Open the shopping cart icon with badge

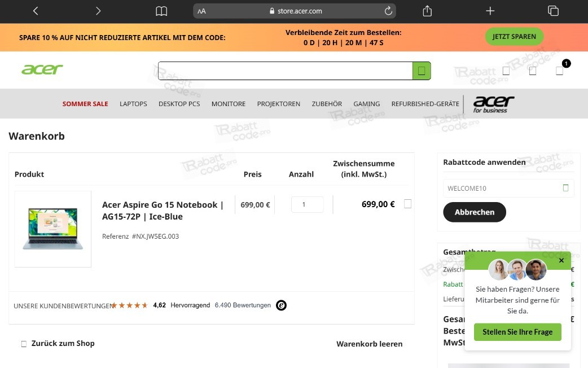coord(559,71)
